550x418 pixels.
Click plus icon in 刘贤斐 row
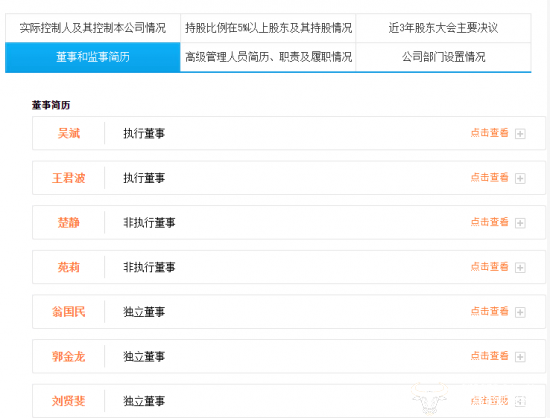(x=520, y=401)
